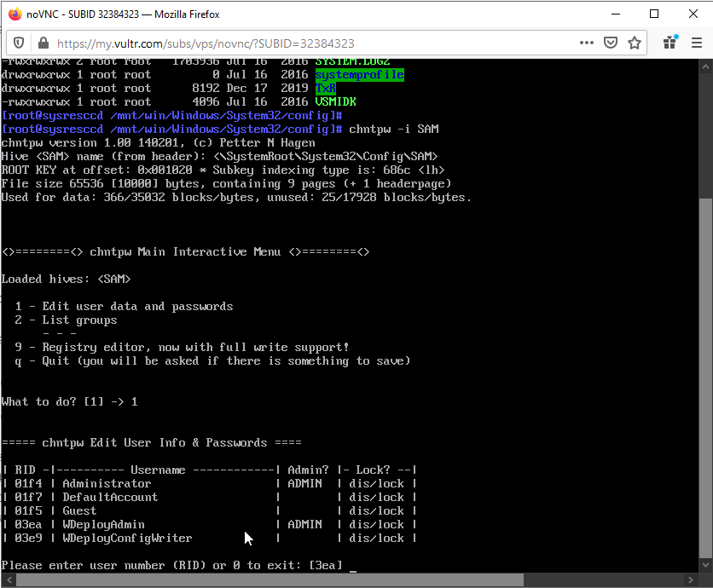The image size is (713, 588).
Task: Click the 'Lock?' column header
Action: click(373, 470)
